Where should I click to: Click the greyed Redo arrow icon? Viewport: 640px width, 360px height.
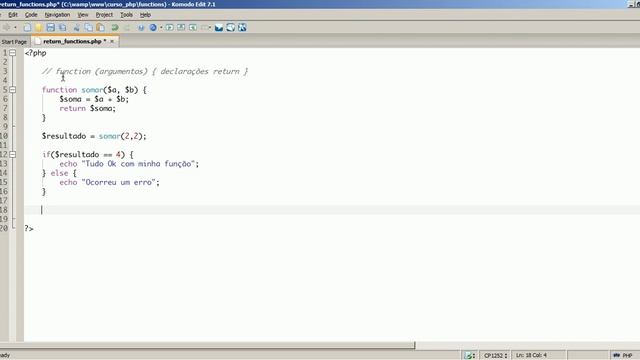[127, 27]
